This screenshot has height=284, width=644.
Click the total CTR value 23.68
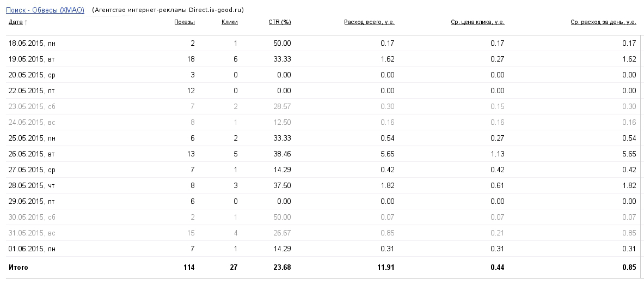tap(282, 268)
